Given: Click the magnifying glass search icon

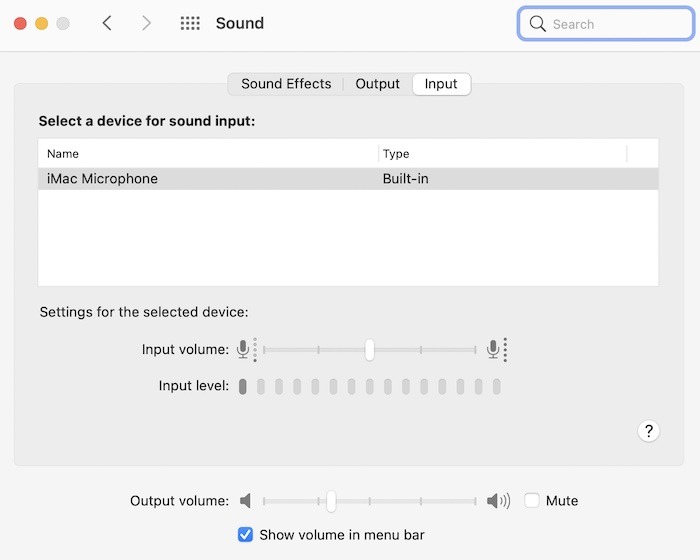Looking at the screenshot, I should click(538, 24).
